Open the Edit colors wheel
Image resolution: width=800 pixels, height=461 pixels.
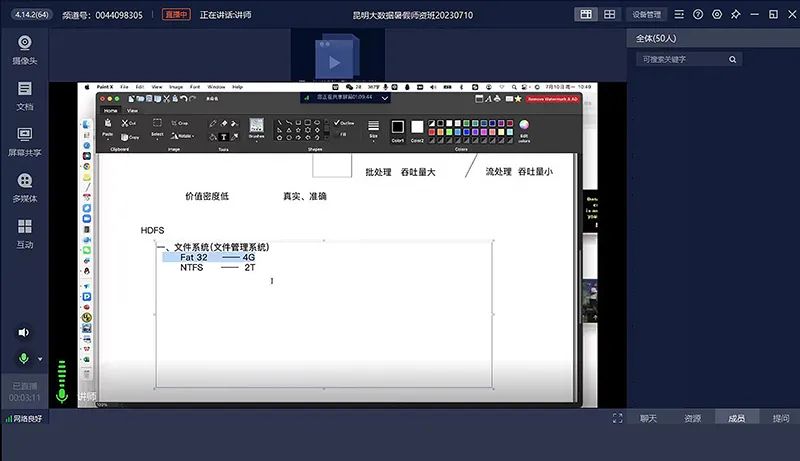point(524,130)
